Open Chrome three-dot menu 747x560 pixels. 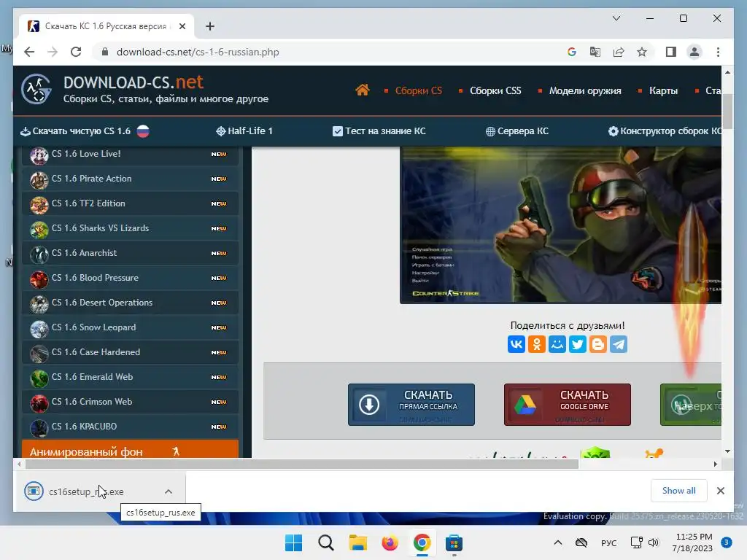(718, 52)
